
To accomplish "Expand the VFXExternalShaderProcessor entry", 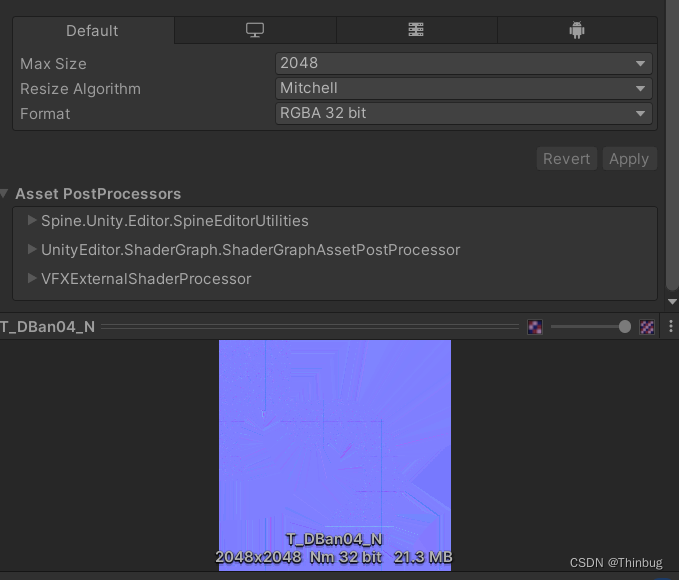I will (x=32, y=279).
